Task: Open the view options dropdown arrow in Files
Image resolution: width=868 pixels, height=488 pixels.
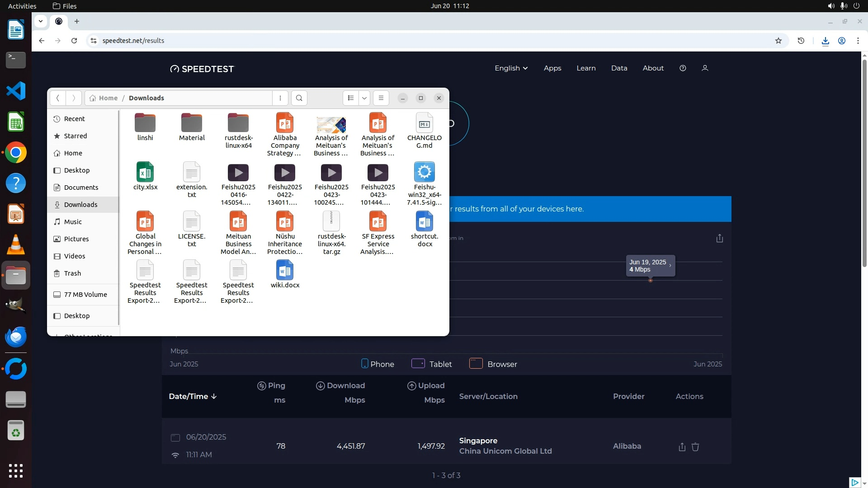Action: click(364, 98)
